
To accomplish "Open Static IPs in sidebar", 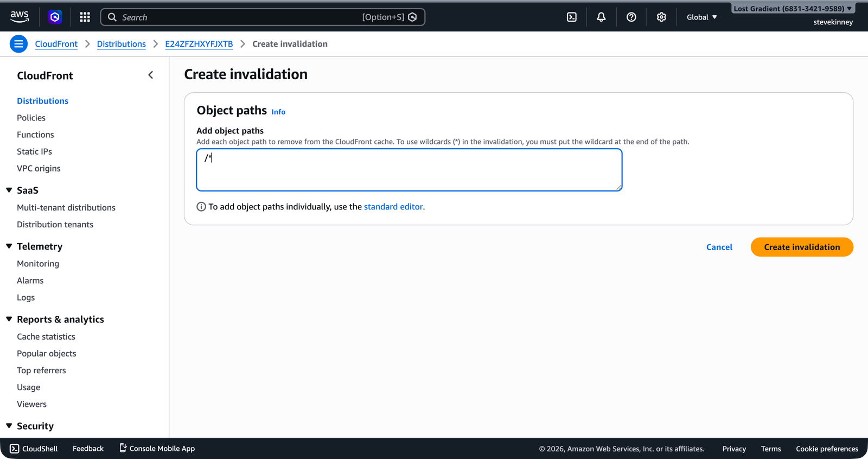I will pos(34,151).
